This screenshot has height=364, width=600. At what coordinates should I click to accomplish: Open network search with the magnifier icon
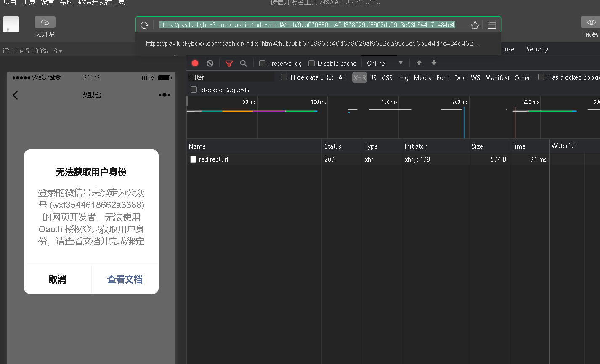(x=244, y=64)
